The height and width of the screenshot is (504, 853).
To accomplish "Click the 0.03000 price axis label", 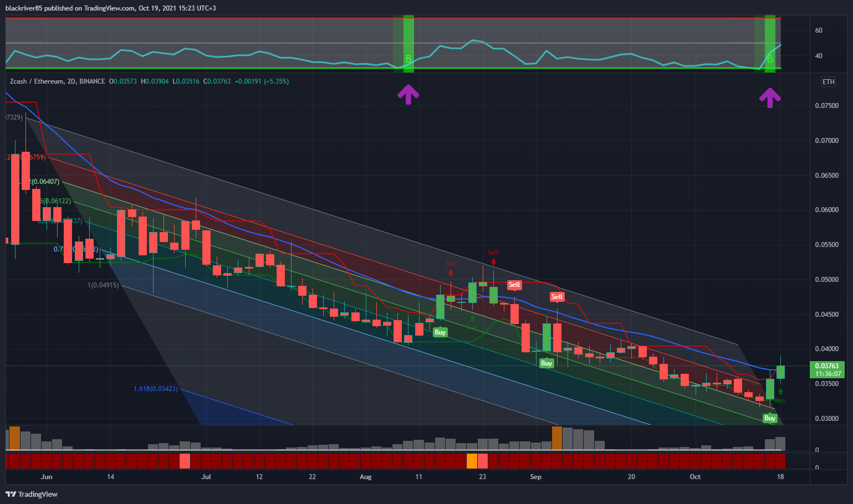I will click(826, 419).
